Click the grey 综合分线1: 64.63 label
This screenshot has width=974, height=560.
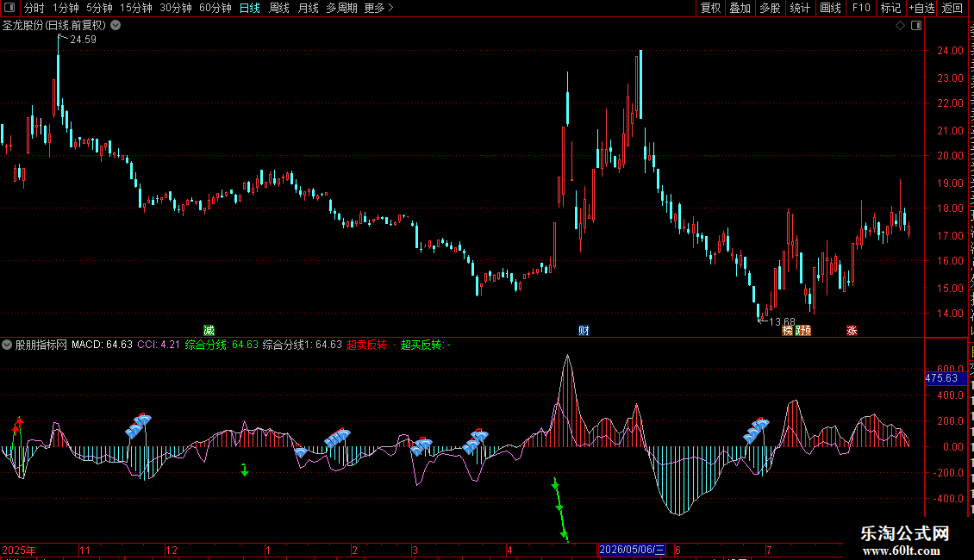[303, 345]
